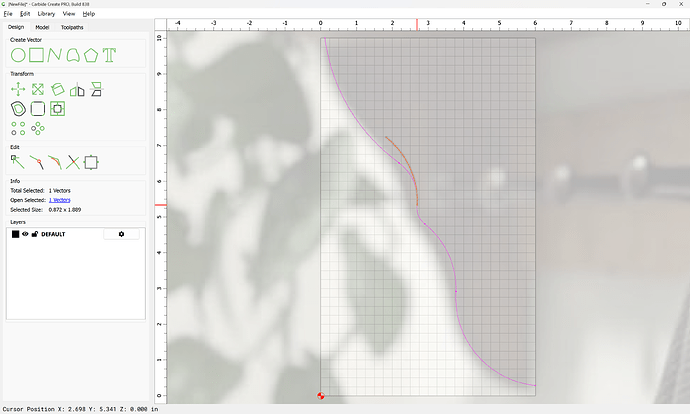690x414 pixels.
Task: Open the Scale/Resize tool
Action: (x=37, y=89)
